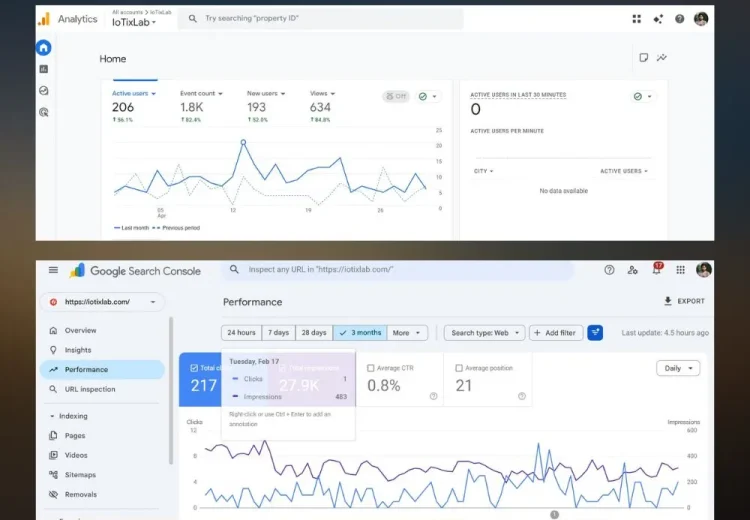This screenshot has height=520, width=750.
Task: Open the Reports icon in Analytics sidebar
Action: [x=44, y=69]
